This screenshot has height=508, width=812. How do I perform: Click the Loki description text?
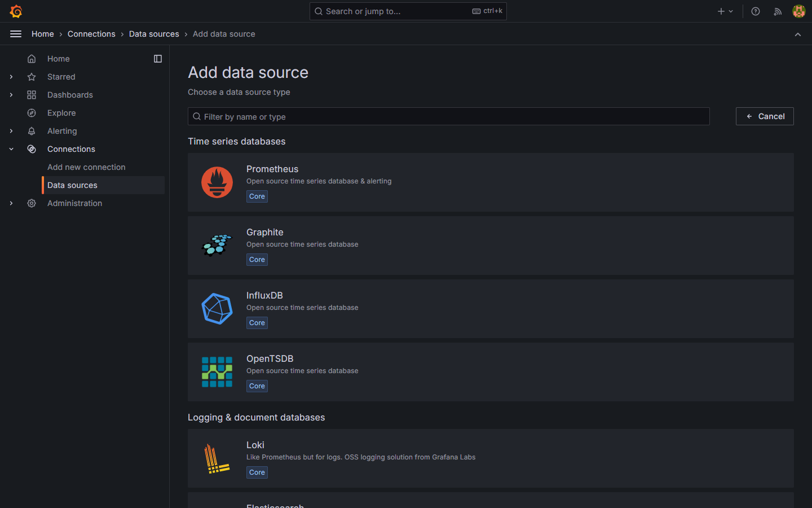361,457
